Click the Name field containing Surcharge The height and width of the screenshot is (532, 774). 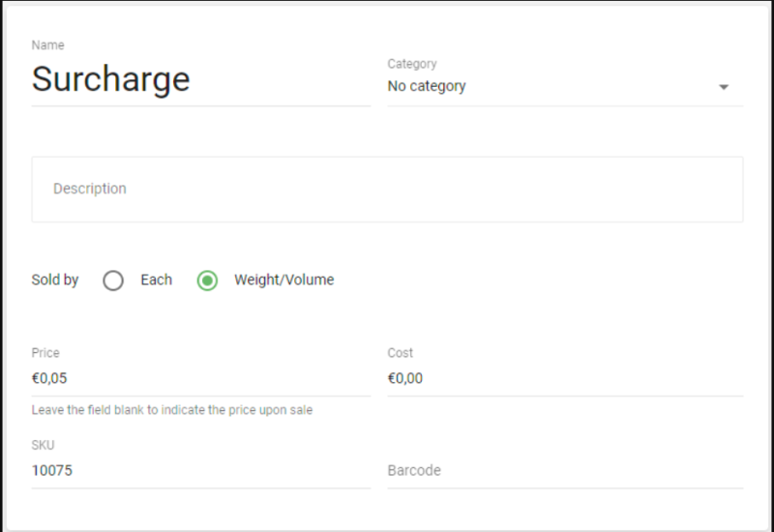[200, 79]
